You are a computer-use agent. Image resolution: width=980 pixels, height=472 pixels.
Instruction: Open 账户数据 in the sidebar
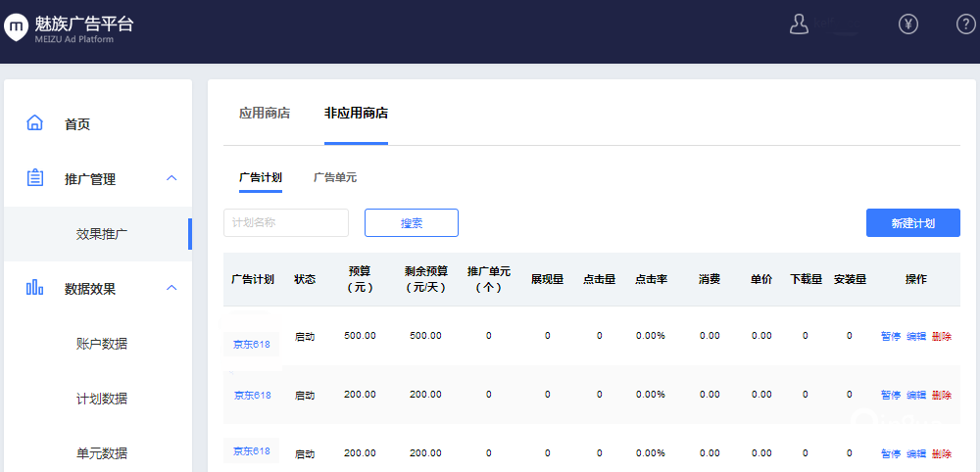click(102, 344)
